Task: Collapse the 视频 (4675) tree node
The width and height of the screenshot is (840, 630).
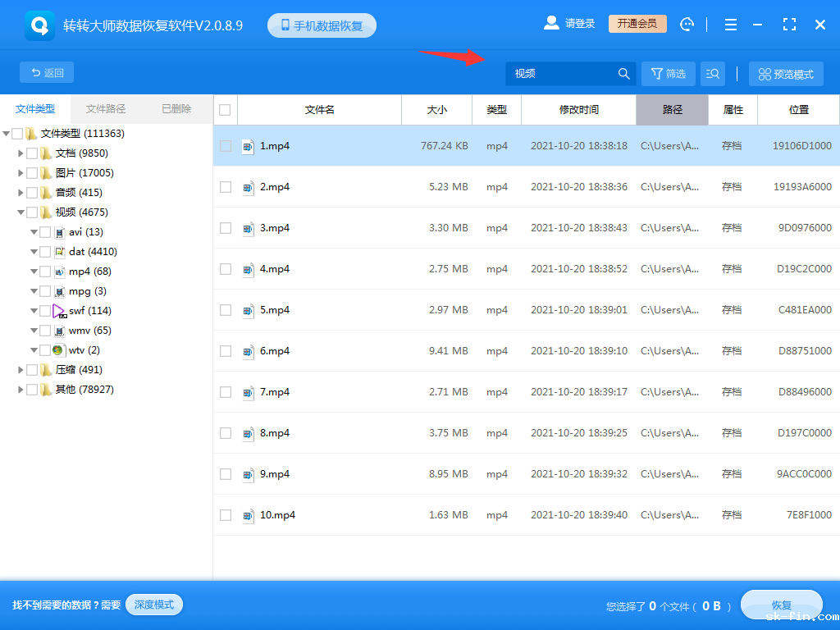Action: (21, 212)
